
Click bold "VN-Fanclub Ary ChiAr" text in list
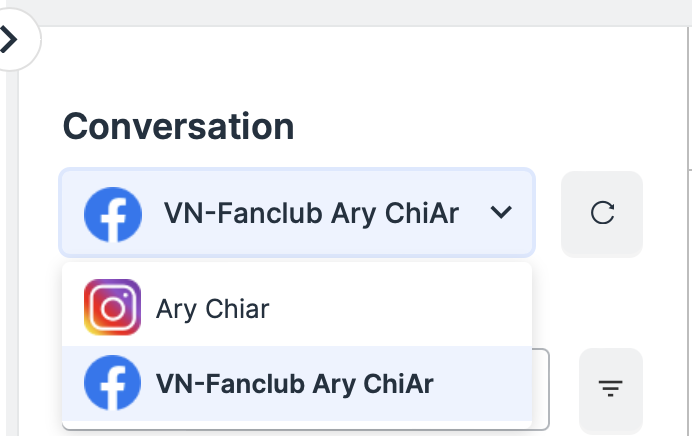pyautogui.click(x=295, y=384)
